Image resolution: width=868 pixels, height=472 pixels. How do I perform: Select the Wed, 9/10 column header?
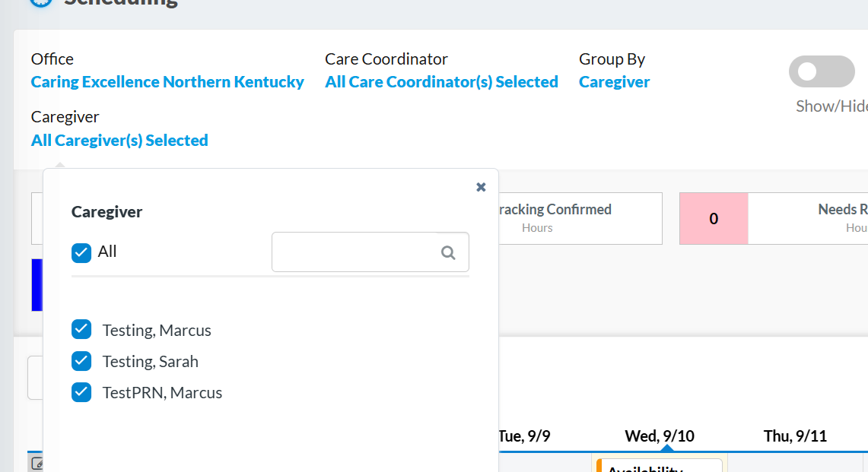click(x=660, y=436)
